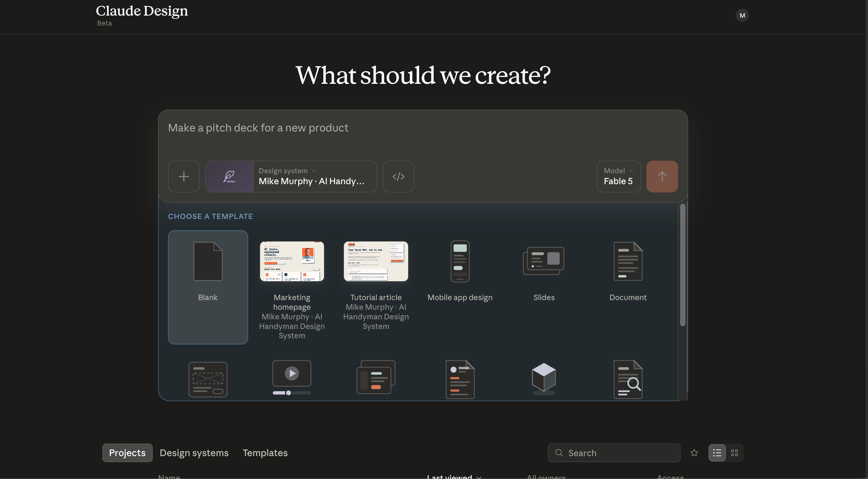
Task: Pick the wireframe template icon
Action: tap(208, 379)
